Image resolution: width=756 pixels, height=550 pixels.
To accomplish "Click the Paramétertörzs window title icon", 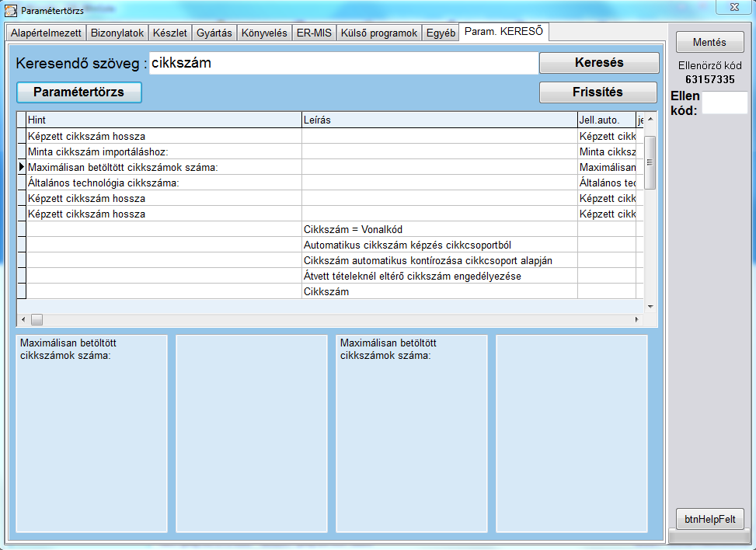I will pos(11,10).
